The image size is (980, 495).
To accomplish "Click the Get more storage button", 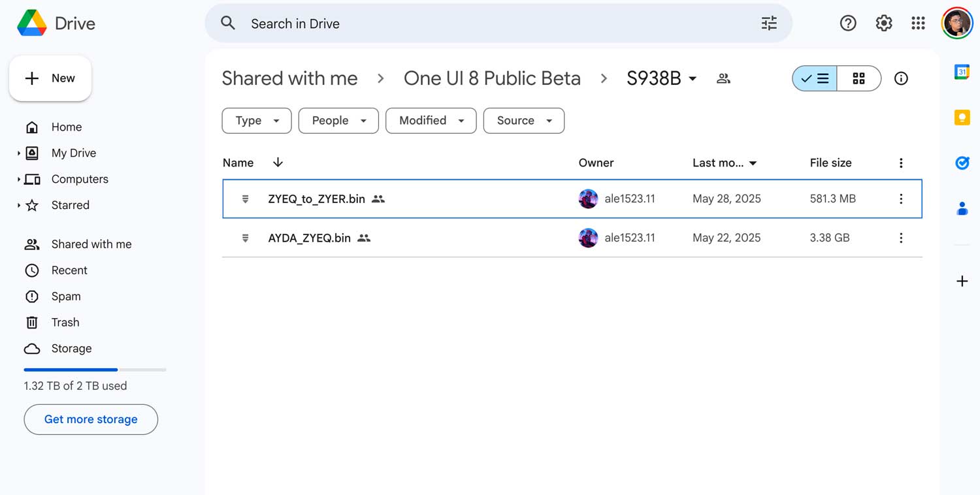I will coord(91,419).
